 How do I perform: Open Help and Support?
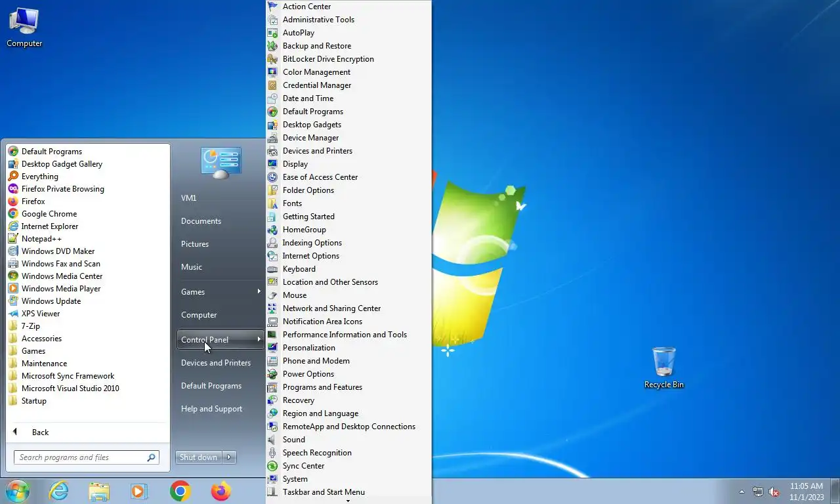[x=220, y=409]
